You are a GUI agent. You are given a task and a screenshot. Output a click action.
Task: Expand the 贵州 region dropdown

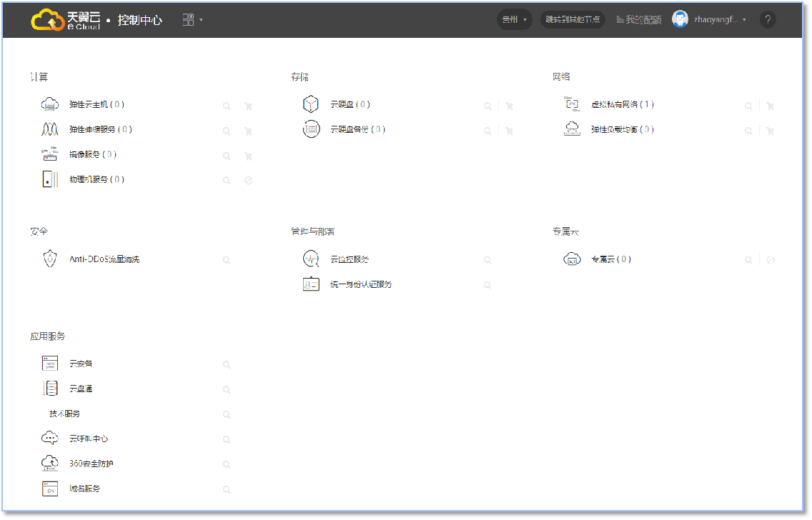[x=515, y=20]
